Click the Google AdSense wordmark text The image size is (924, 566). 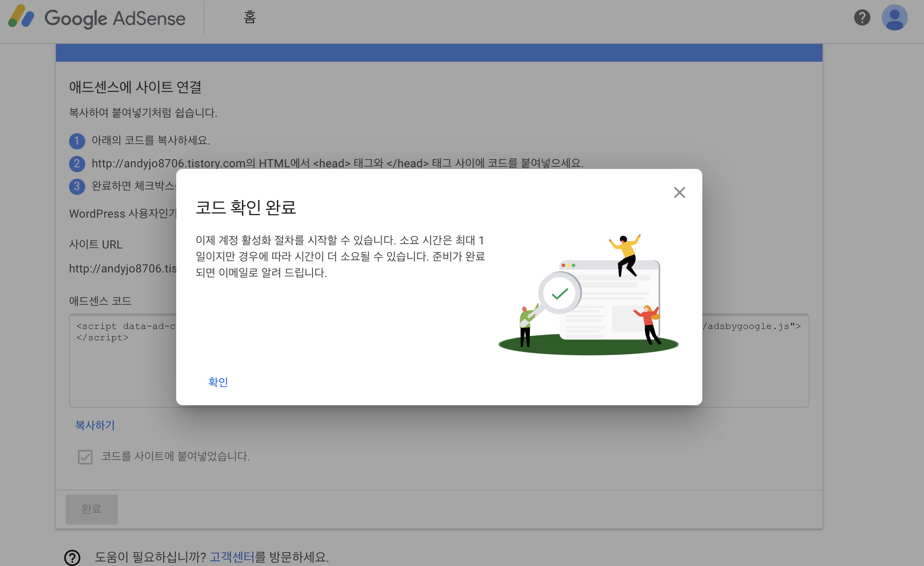(115, 18)
